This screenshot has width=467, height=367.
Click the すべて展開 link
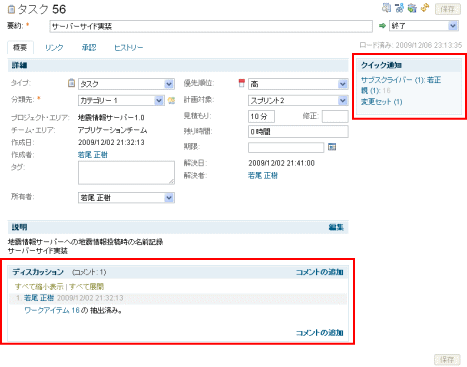87,287
